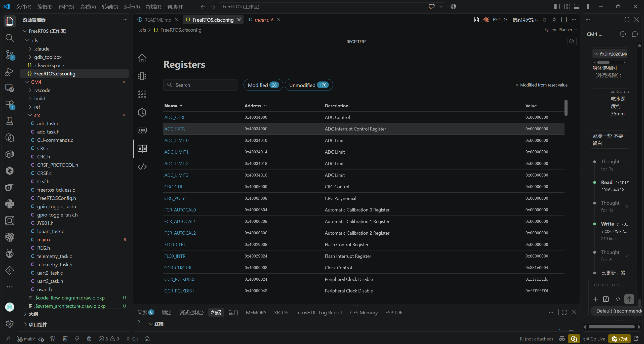The image size is (644, 344).
Task: Click the registers table vertical scrollbar
Action: click(566, 108)
